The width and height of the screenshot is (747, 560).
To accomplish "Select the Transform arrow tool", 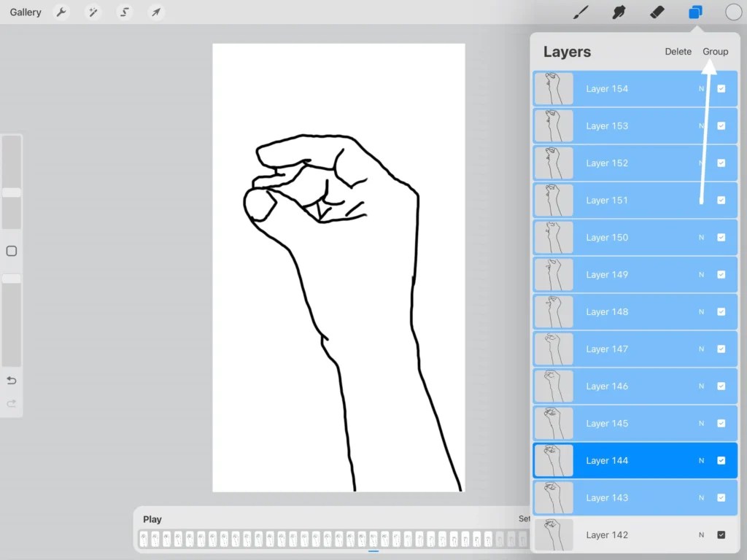I will 155,12.
